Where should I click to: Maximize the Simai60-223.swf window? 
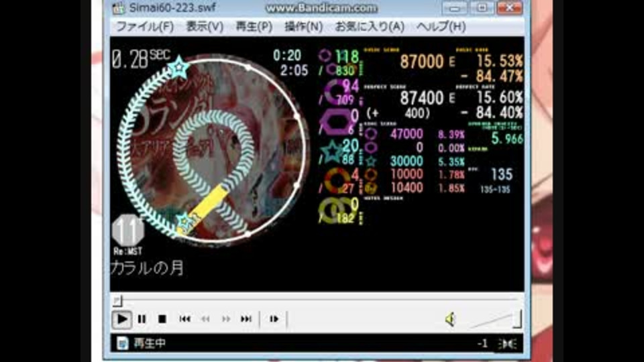(482, 8)
